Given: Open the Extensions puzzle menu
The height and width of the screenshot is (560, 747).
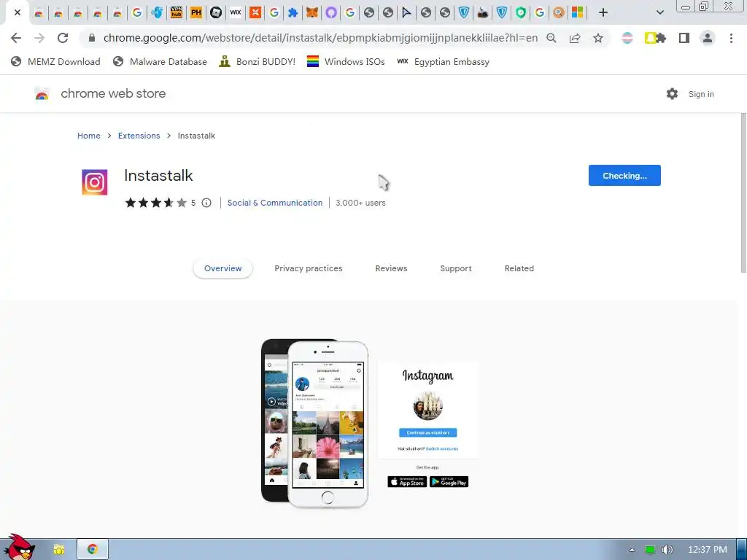Looking at the screenshot, I should 661,38.
